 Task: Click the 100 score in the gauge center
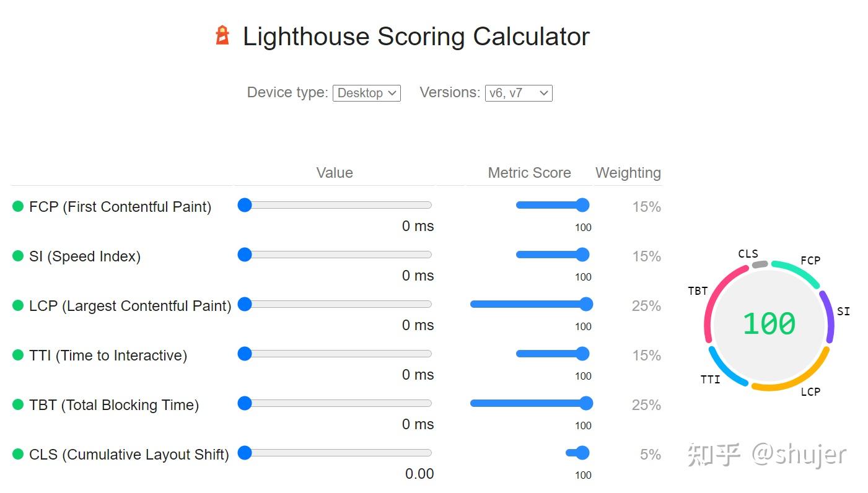coord(768,323)
